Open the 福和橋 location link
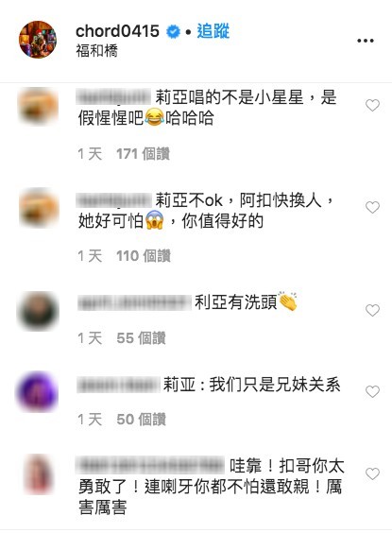Image resolution: width=392 pixels, height=533 pixels. pyautogui.click(x=96, y=51)
